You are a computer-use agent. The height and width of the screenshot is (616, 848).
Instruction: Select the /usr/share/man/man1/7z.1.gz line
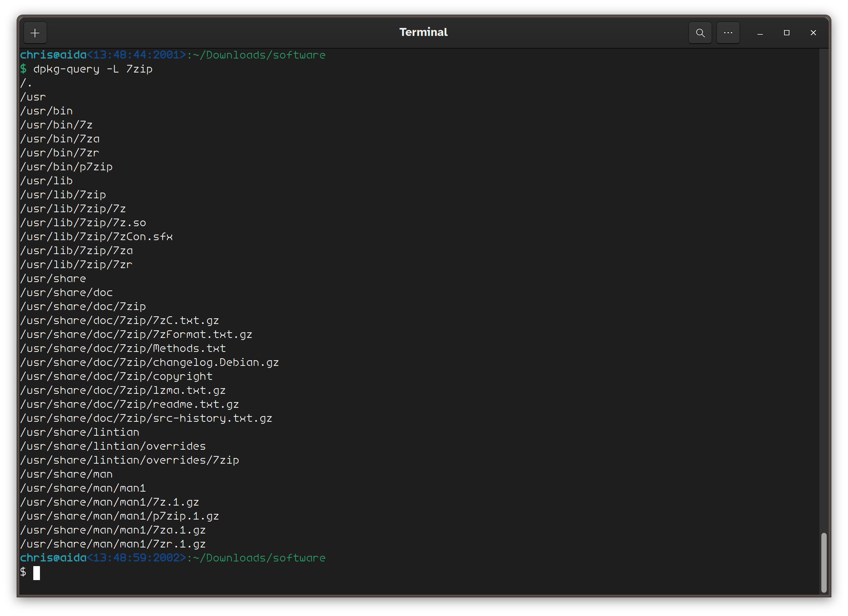click(x=109, y=502)
